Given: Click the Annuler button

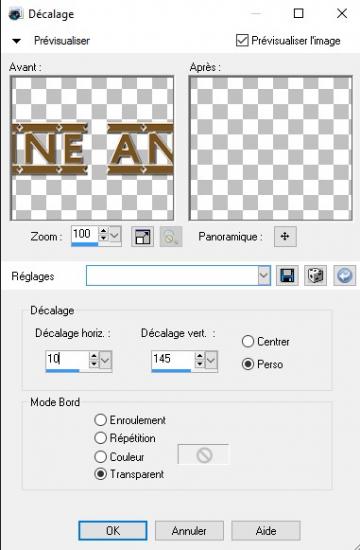Looking at the screenshot, I should coord(189,531).
